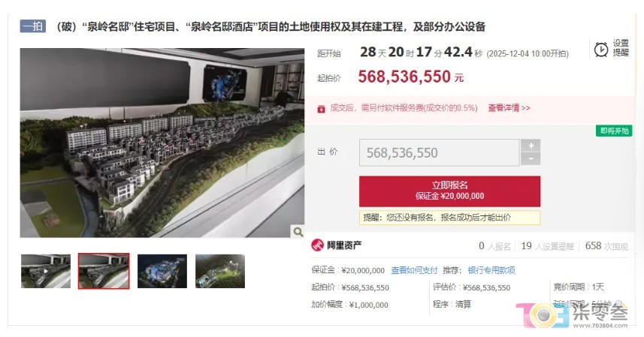Click the bid price input field
Image resolution: width=644 pixels, height=337 pixels.
coord(439,152)
